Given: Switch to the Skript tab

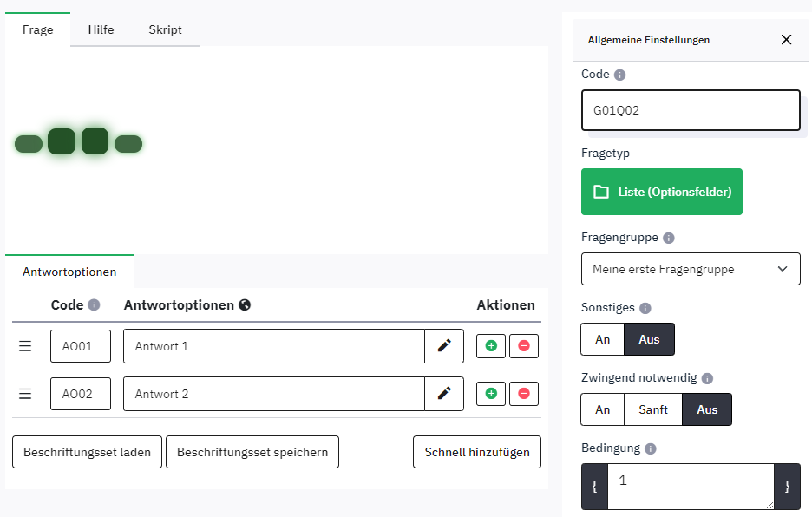Looking at the screenshot, I should click(165, 29).
